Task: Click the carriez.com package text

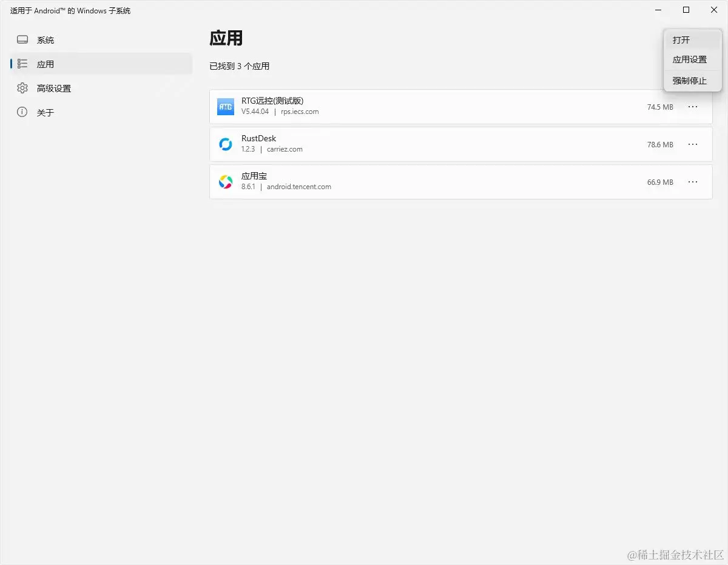Action: click(x=285, y=149)
